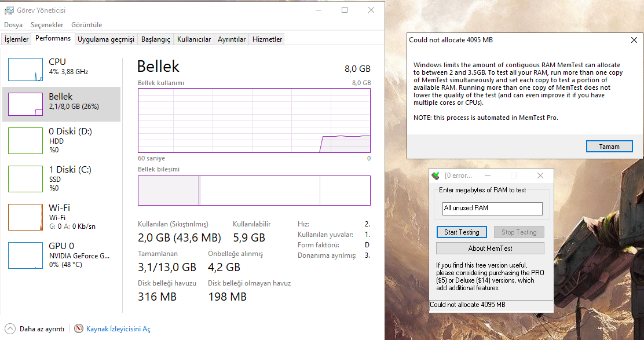This screenshot has height=340, width=644.
Task: Click 'Form faktörü:' label
Action: coord(319,245)
